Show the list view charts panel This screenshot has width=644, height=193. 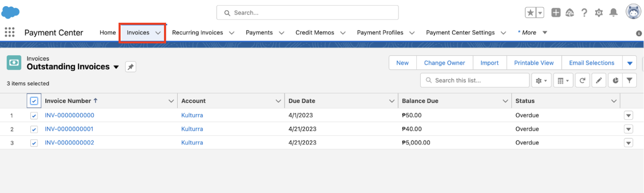pyautogui.click(x=615, y=81)
